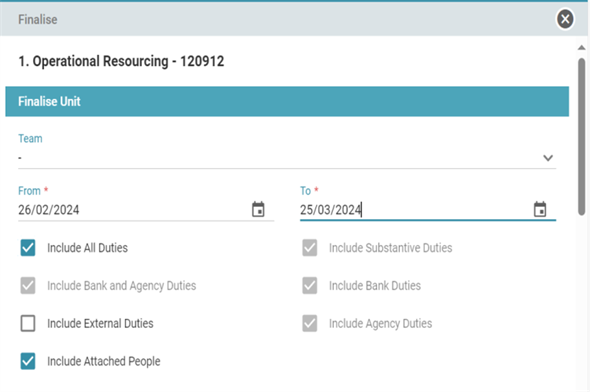This screenshot has height=392, width=590.
Task: Uncheck Include All Duties
Action: pyautogui.click(x=28, y=248)
